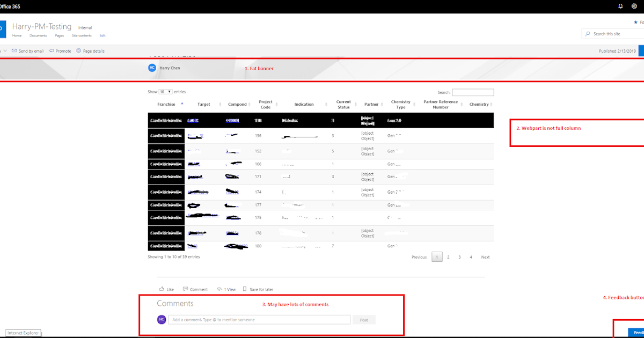
Task: Click the Post comment button
Action: coord(364,319)
